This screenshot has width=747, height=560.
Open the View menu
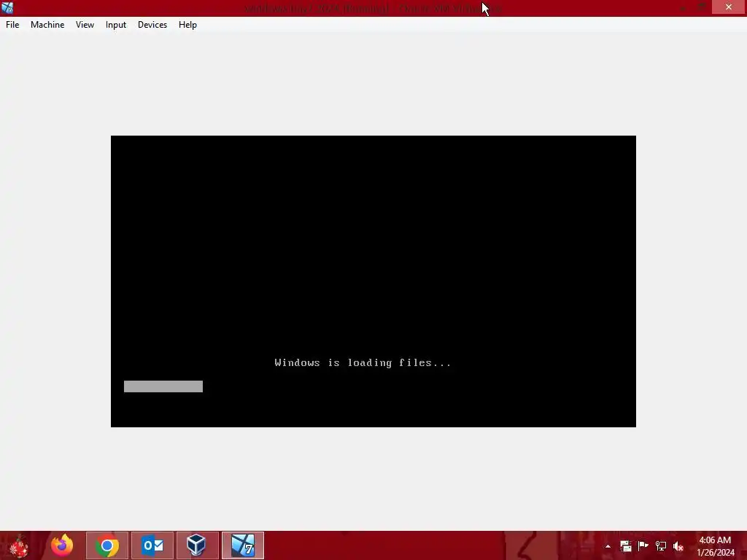tap(85, 25)
